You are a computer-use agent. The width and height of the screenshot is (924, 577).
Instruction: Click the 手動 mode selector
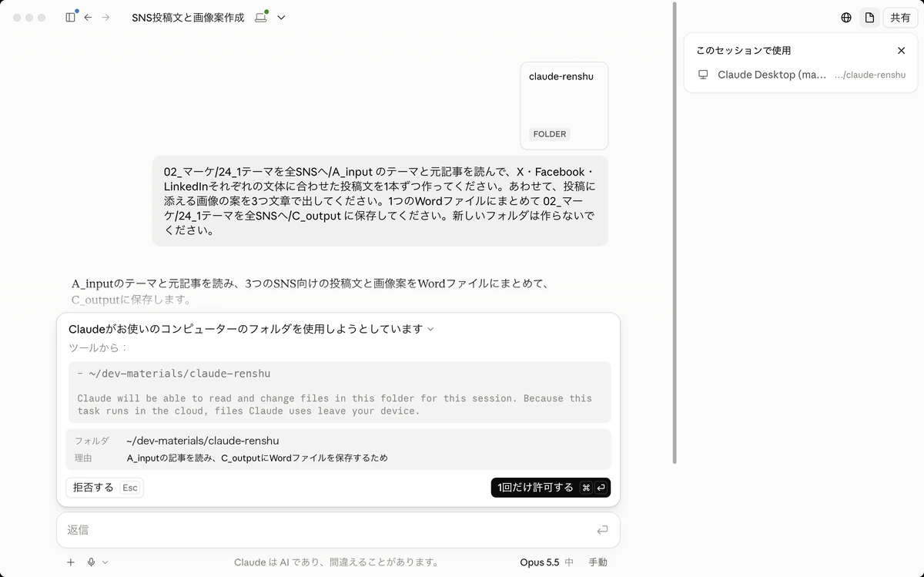(598, 562)
